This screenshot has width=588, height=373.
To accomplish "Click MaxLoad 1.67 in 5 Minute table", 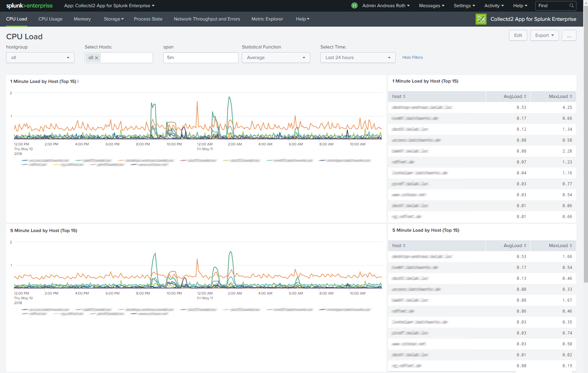I will coord(567,300).
